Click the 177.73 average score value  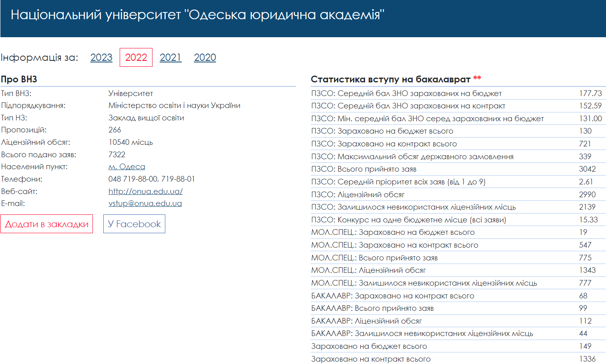[x=590, y=93]
